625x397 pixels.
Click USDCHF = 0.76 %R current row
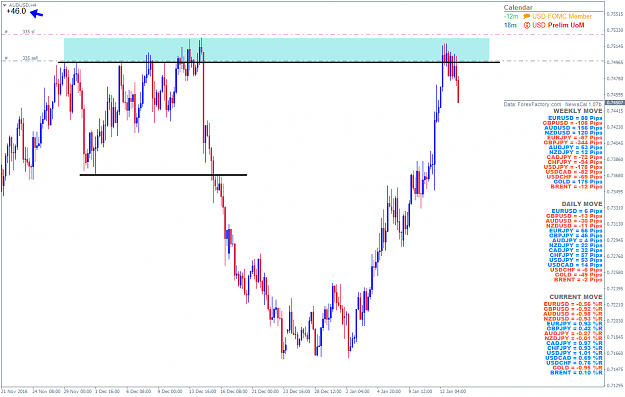[x=574, y=363]
